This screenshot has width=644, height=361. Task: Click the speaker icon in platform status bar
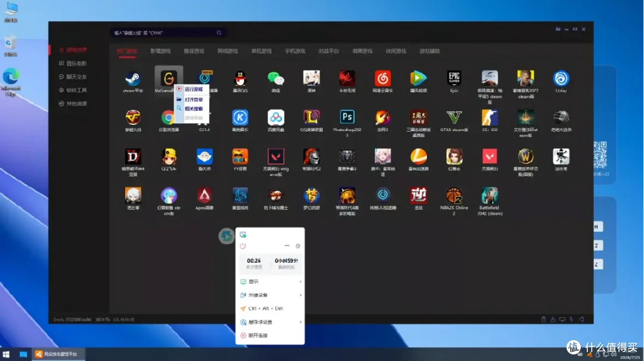point(581,319)
